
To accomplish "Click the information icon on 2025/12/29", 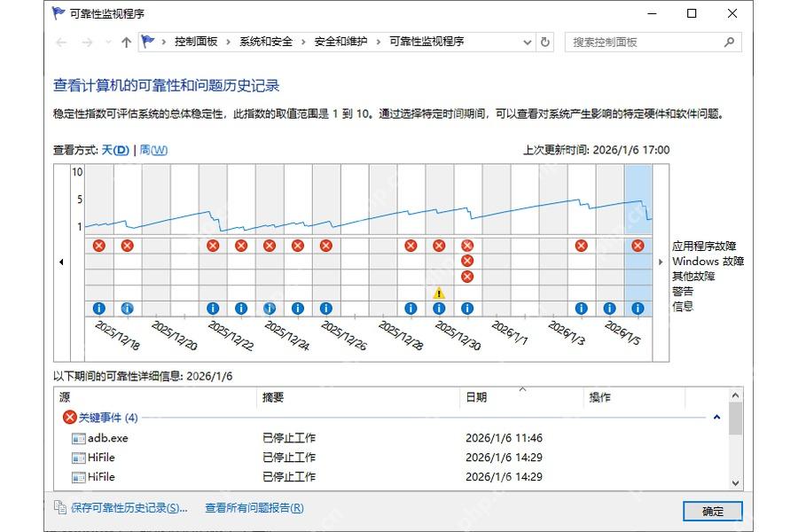I will coord(411,308).
